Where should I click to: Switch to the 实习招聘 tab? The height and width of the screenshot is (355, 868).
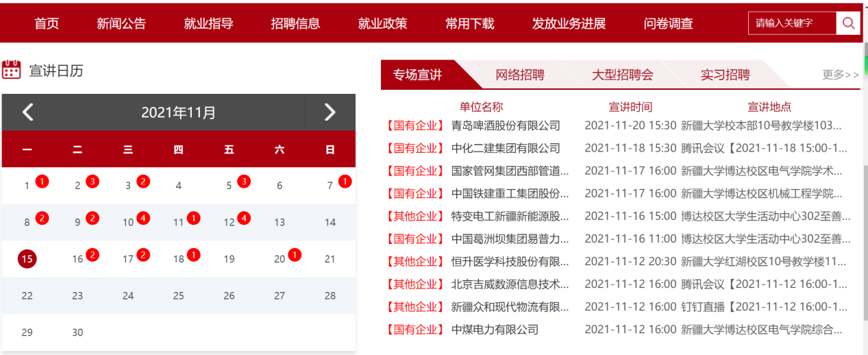pos(725,75)
